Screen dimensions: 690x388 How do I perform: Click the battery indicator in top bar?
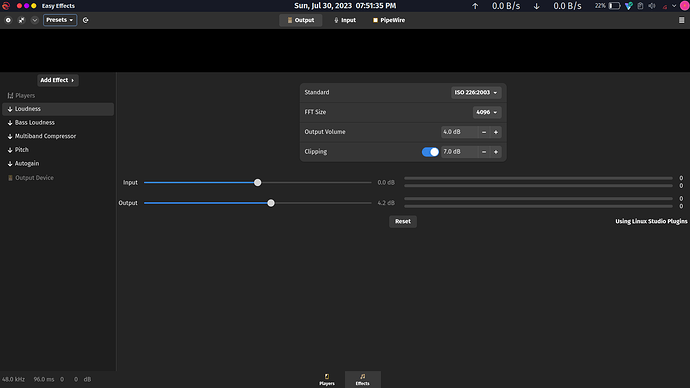pos(614,6)
